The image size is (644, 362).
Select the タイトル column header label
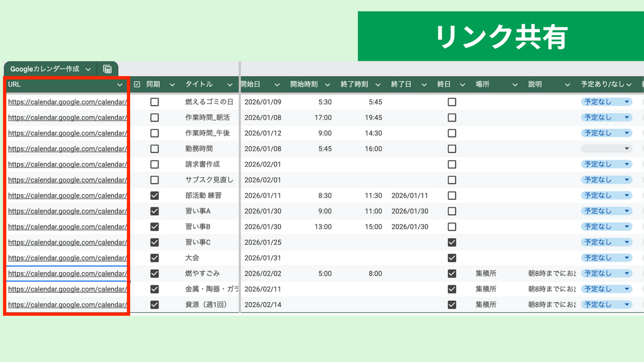click(199, 84)
